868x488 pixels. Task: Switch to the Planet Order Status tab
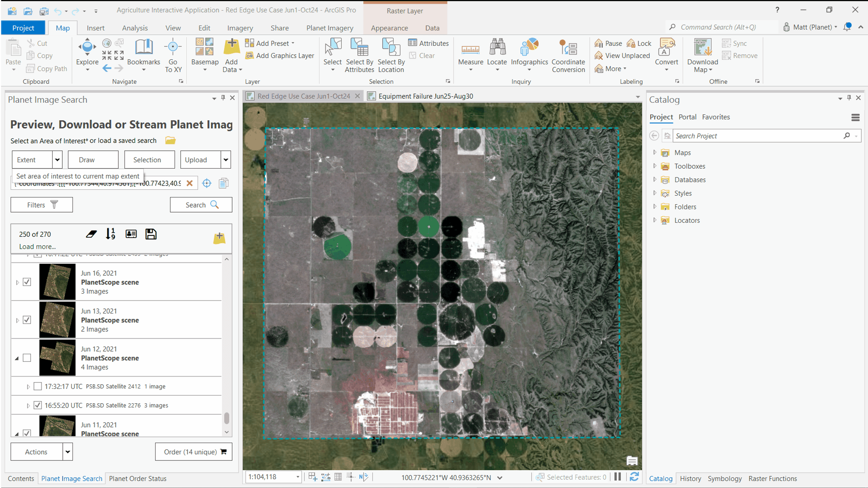tap(138, 478)
